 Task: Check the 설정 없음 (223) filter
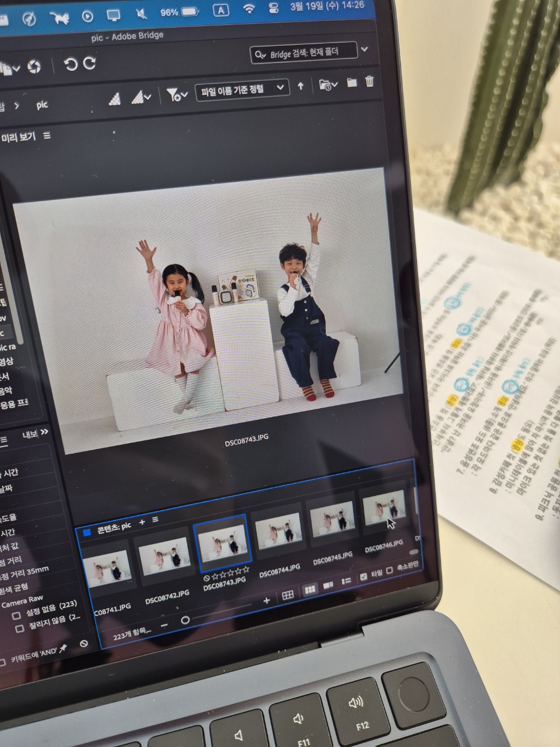[x=17, y=616]
